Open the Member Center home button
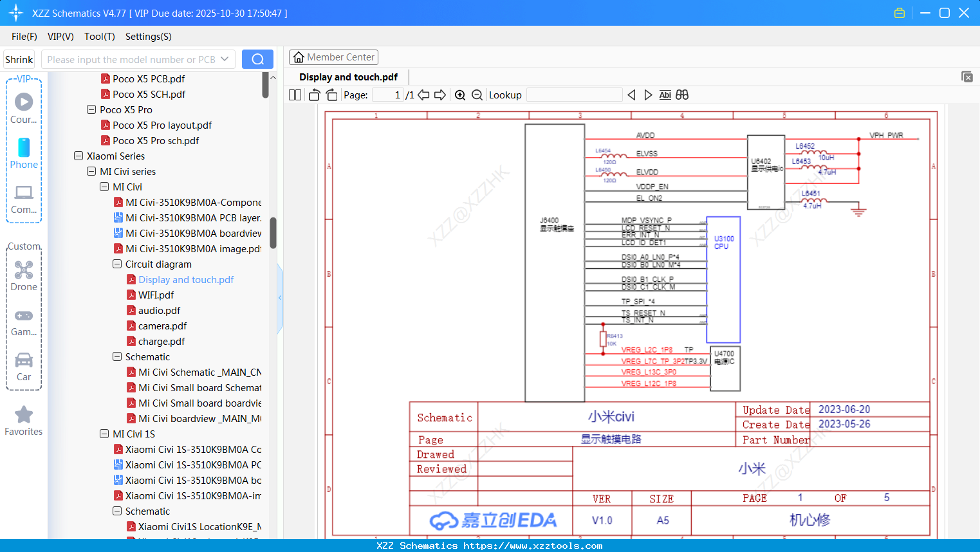 (x=333, y=57)
